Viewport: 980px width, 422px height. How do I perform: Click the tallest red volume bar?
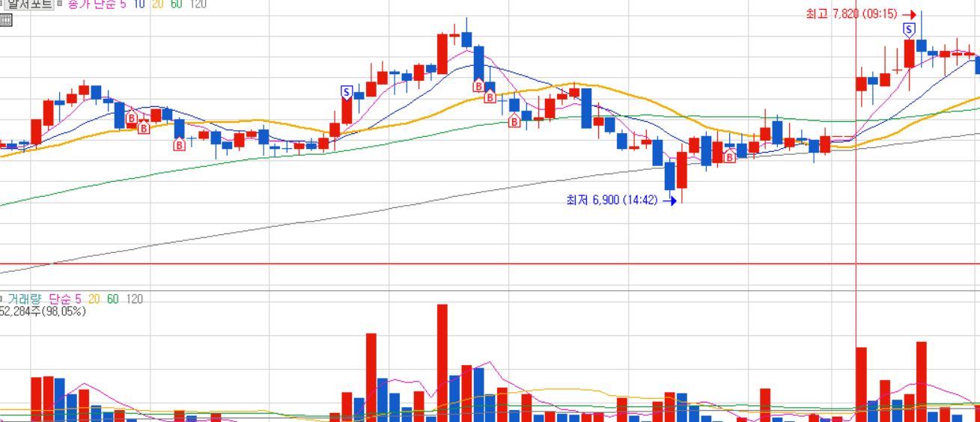(x=442, y=363)
